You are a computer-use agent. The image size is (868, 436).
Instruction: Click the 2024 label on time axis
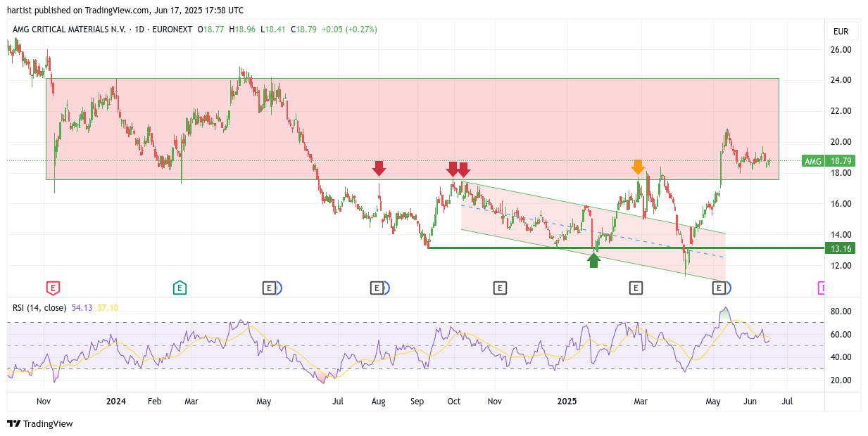pyautogui.click(x=115, y=402)
